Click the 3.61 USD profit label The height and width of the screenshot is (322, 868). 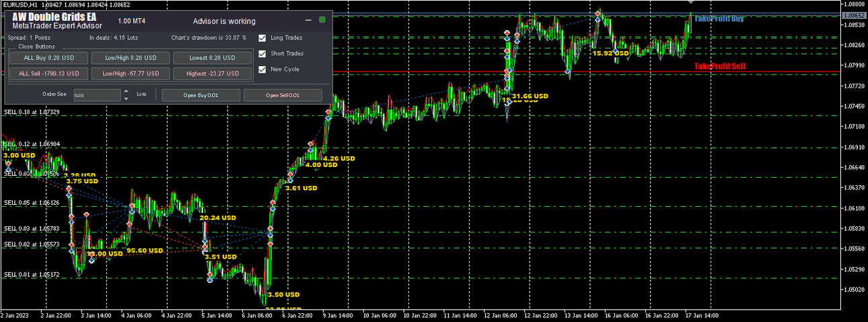[301, 189]
